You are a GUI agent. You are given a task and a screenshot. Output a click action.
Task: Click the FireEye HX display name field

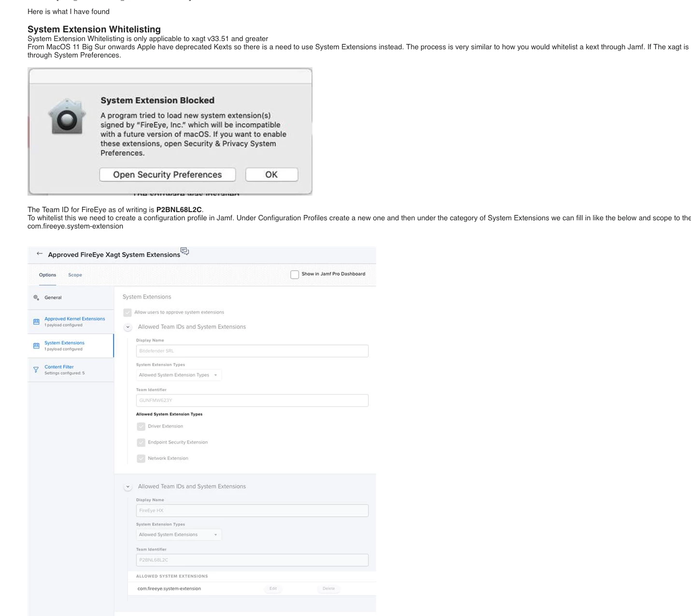point(252,511)
